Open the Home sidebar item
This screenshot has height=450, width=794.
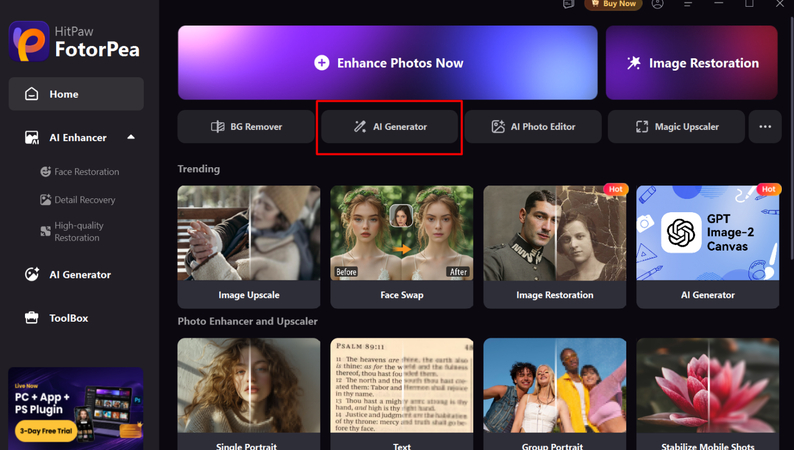point(76,94)
